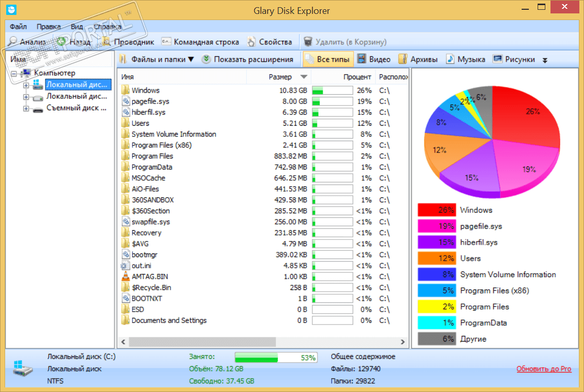Click the ProgramData folder icon
Screen dimensions: 584x392
(126, 167)
